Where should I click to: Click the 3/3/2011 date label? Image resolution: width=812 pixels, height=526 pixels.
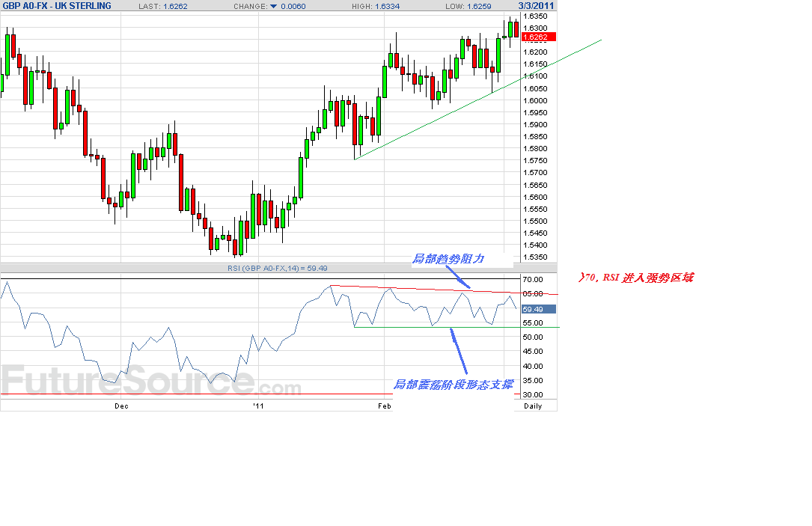pyautogui.click(x=536, y=6)
